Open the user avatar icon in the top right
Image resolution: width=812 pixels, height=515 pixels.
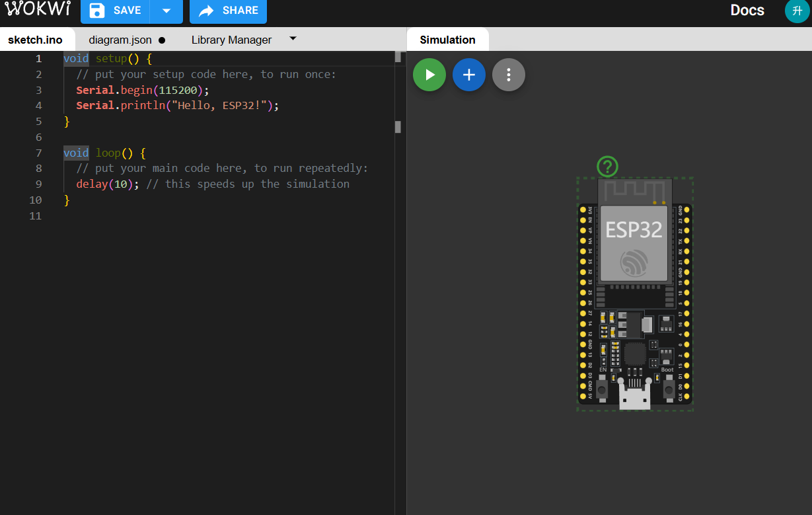(x=797, y=11)
